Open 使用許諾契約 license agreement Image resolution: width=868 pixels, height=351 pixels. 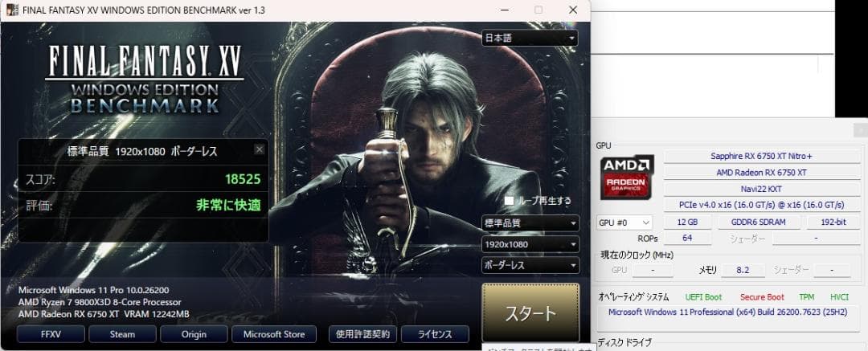[362, 334]
